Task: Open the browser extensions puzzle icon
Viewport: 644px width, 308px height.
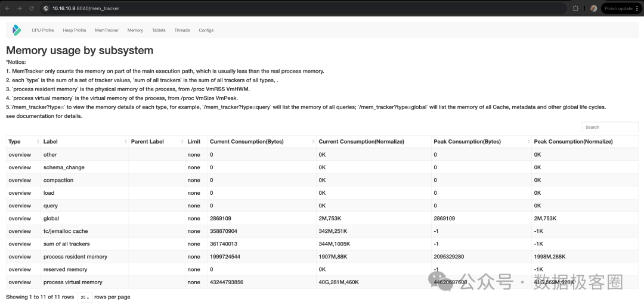Action: [575, 8]
